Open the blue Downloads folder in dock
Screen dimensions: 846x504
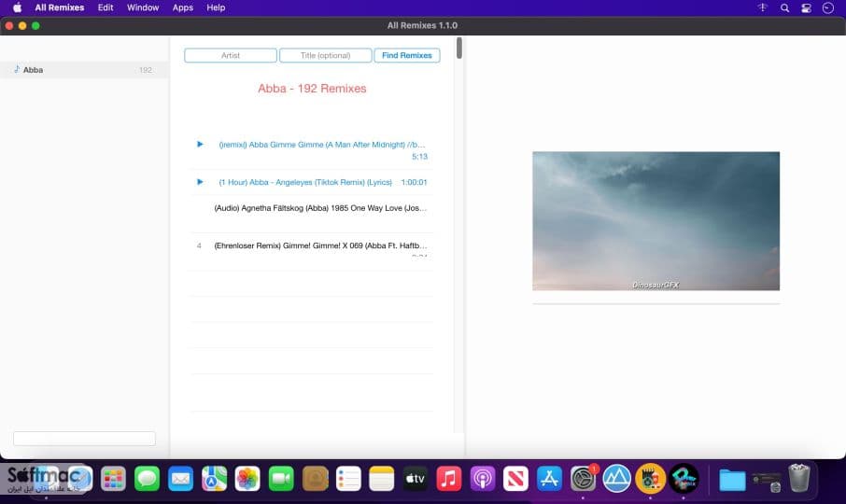pos(732,479)
